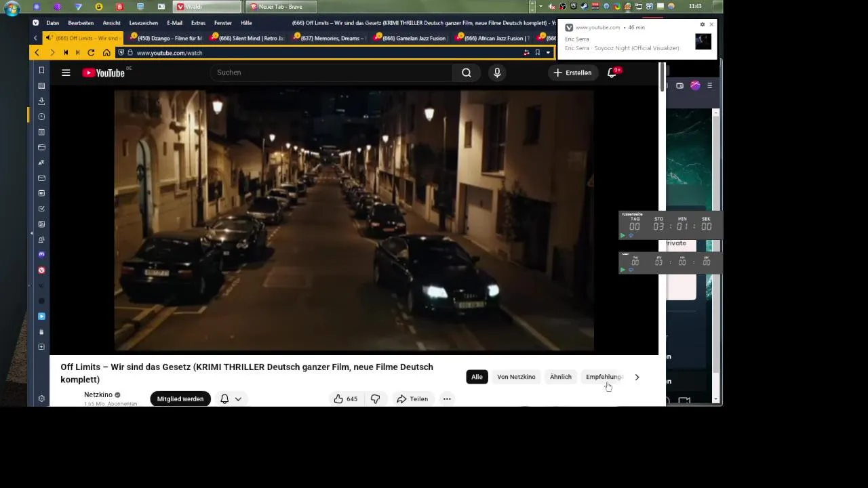Select the Alle filter chip
This screenshot has width=868, height=488.
click(x=477, y=377)
